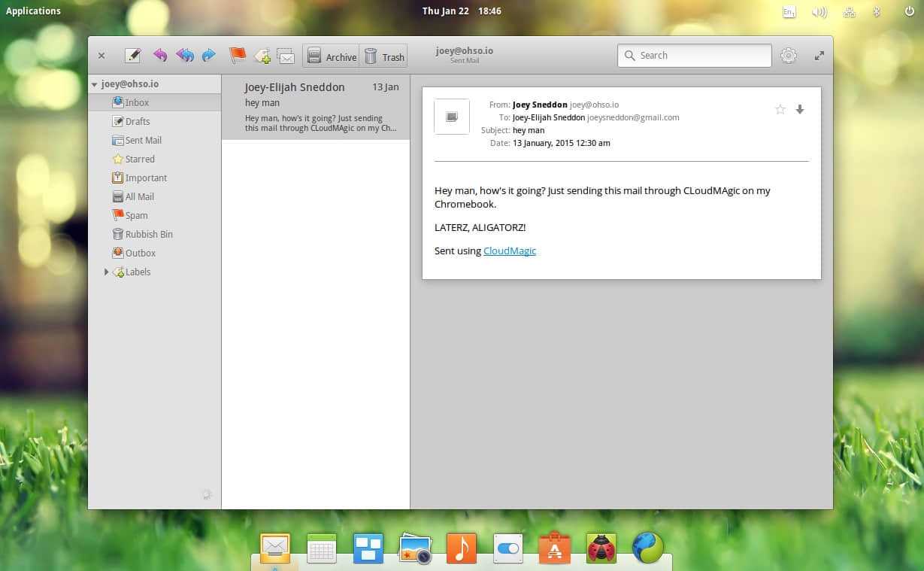Image resolution: width=924 pixels, height=571 pixels.
Task: Click the CloudMagic link in the email
Action: click(510, 251)
